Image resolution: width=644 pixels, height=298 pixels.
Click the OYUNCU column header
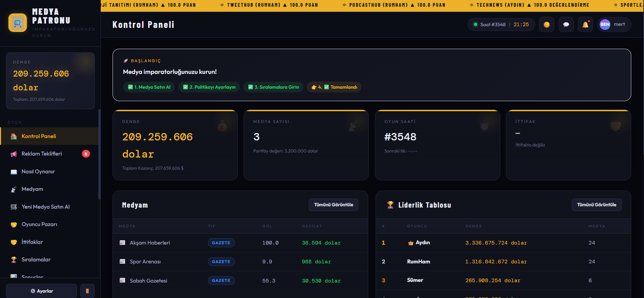point(417,226)
